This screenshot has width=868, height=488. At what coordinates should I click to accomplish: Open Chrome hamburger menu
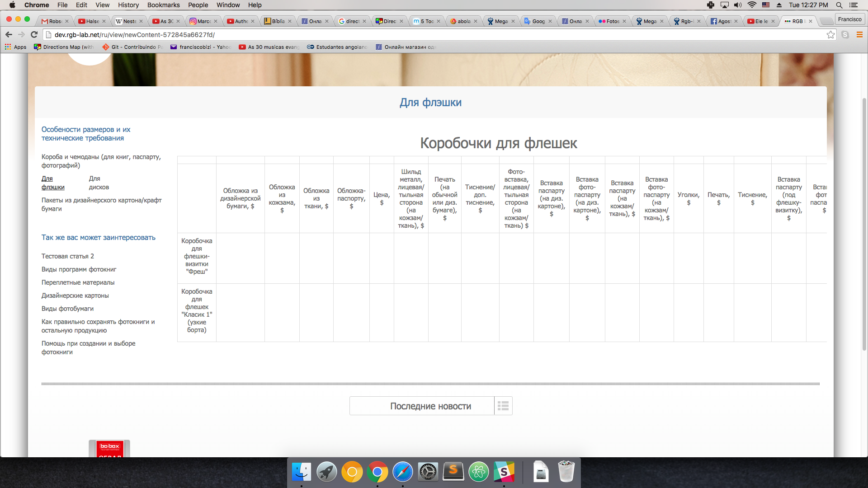click(859, 35)
